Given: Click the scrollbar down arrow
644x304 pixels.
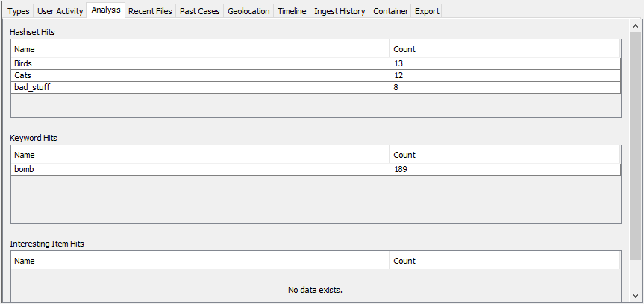Looking at the screenshot, I should pos(636,295).
